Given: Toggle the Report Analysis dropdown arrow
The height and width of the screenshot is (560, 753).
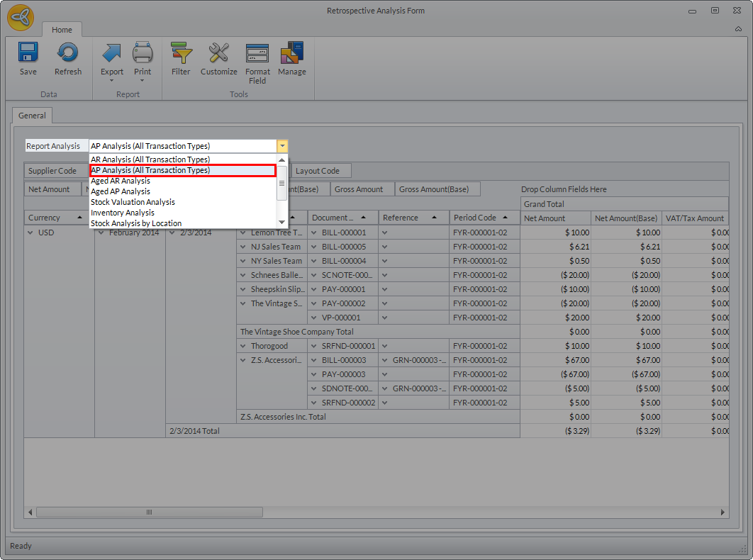Looking at the screenshot, I should (x=282, y=146).
